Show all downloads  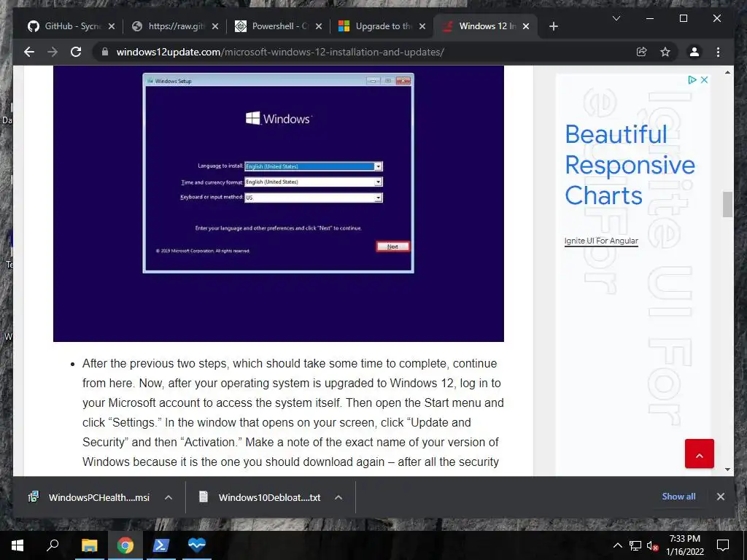(x=678, y=496)
